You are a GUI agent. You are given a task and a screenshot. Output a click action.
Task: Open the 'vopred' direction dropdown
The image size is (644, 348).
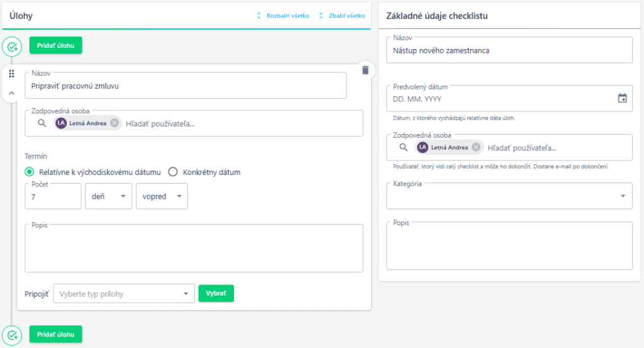162,196
